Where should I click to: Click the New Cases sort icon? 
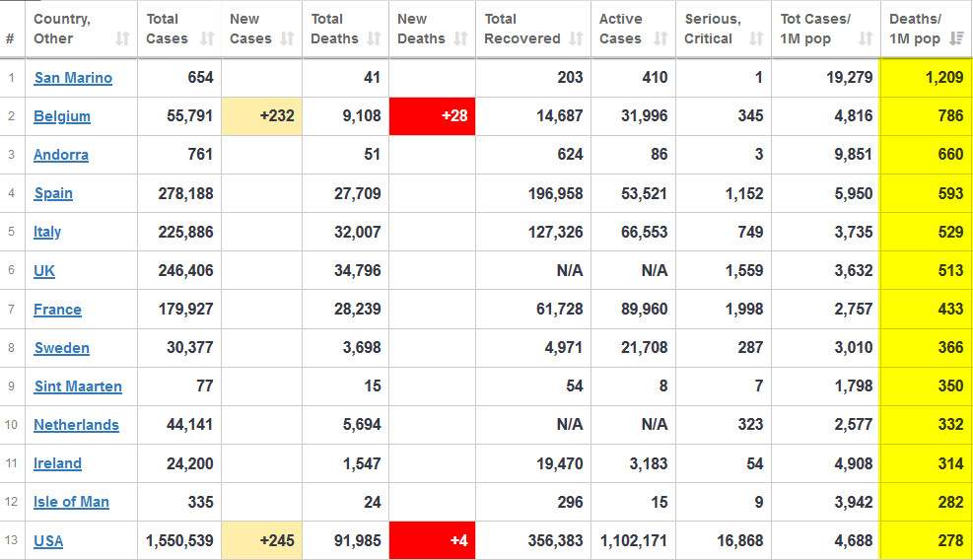[287, 39]
